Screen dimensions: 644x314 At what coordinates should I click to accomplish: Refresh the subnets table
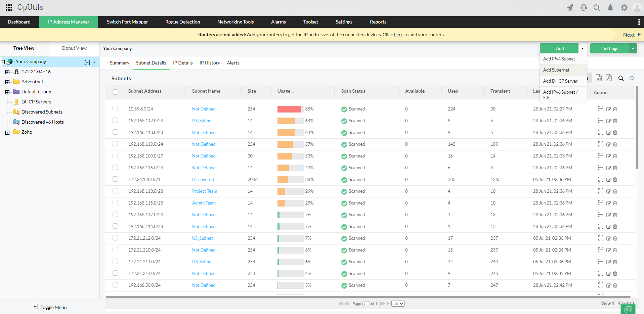pyautogui.click(x=632, y=78)
